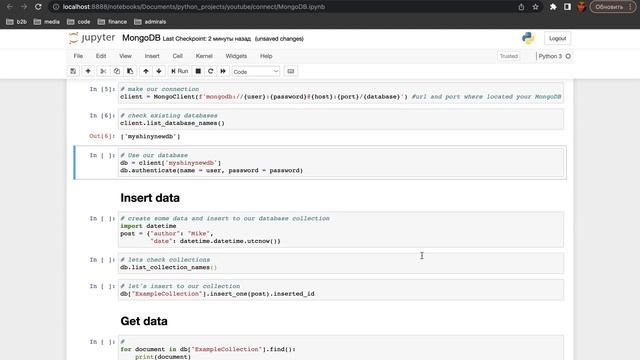640x360 pixels.
Task: Insert cell below with the plus icon
Action: tap(88, 71)
